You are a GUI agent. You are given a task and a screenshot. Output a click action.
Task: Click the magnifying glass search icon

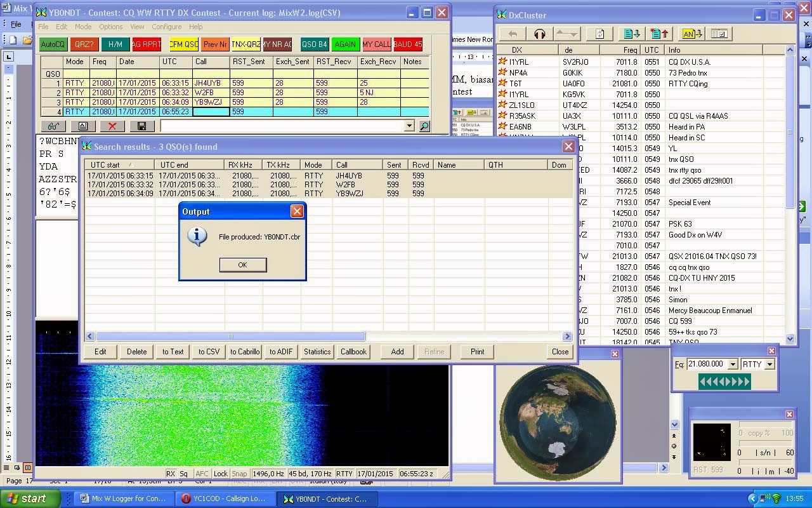(x=424, y=126)
